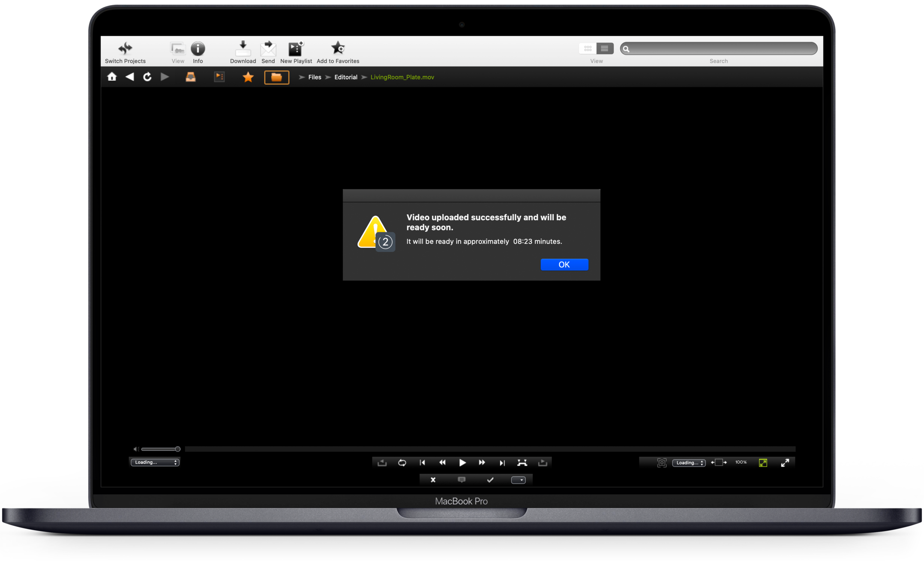Toggle loop playback

[402, 463]
